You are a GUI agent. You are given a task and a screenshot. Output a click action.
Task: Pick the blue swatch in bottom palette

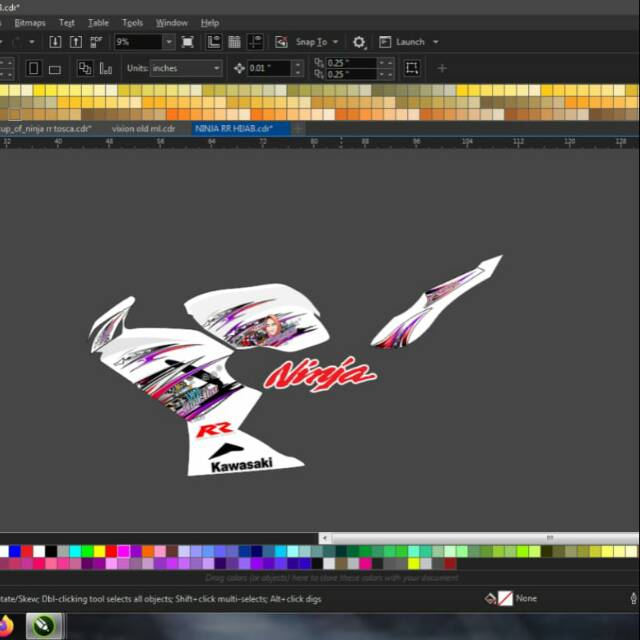pyautogui.click(x=15, y=551)
